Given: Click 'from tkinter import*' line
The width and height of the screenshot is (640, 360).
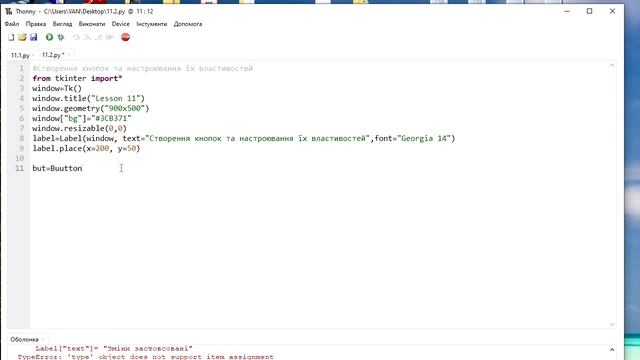Looking at the screenshot, I should [x=77, y=78].
